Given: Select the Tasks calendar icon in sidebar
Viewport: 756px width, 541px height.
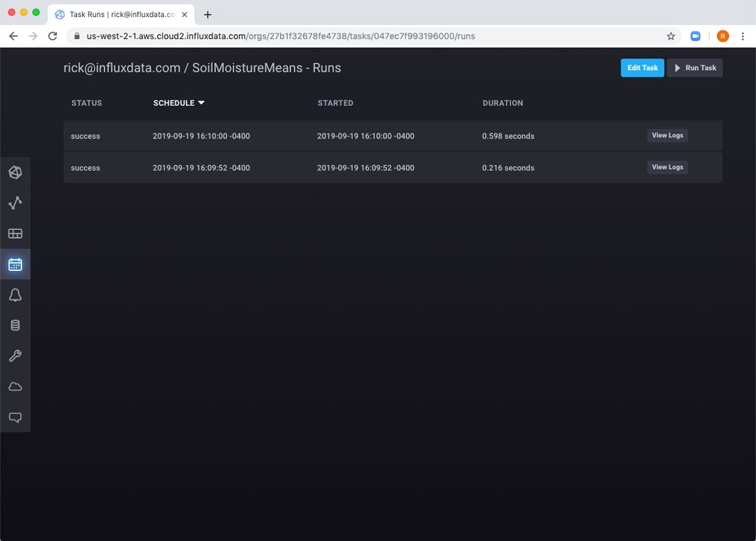Looking at the screenshot, I should point(15,265).
